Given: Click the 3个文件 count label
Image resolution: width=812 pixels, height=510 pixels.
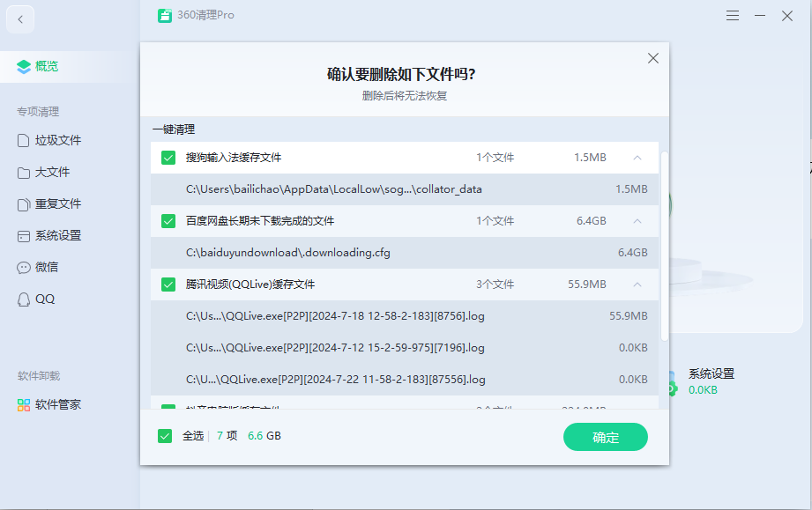Looking at the screenshot, I should click(x=495, y=285).
